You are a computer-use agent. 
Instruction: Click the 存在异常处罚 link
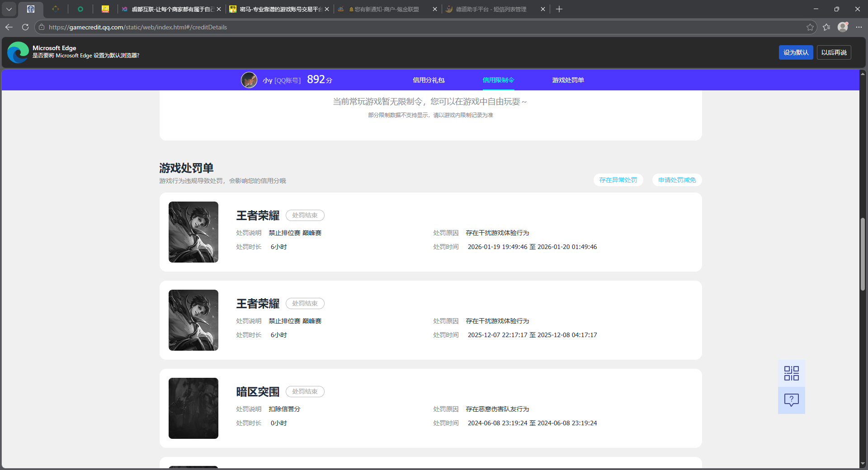(618, 180)
